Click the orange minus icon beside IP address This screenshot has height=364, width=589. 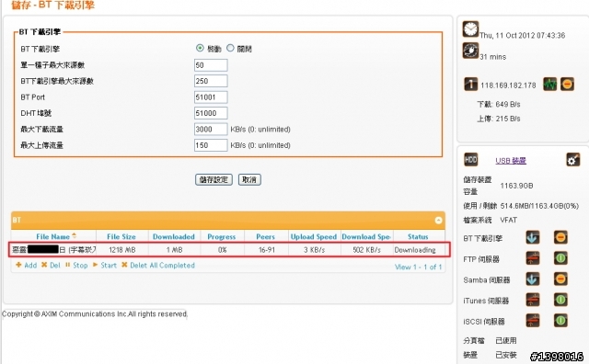(567, 84)
